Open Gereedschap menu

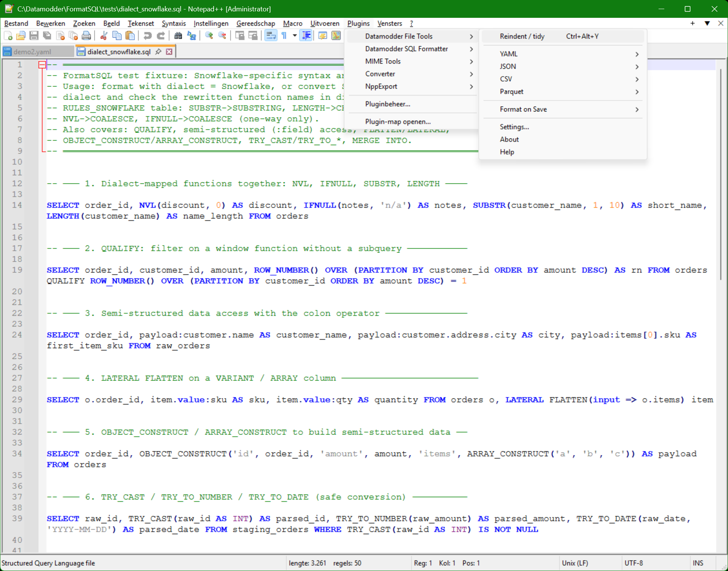click(x=256, y=24)
